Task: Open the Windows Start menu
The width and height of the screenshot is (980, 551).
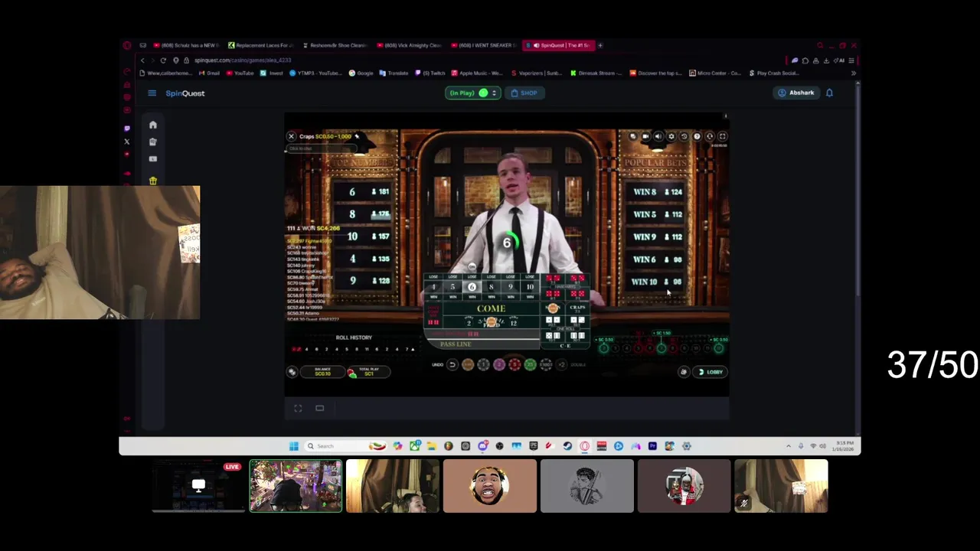Action: point(293,446)
